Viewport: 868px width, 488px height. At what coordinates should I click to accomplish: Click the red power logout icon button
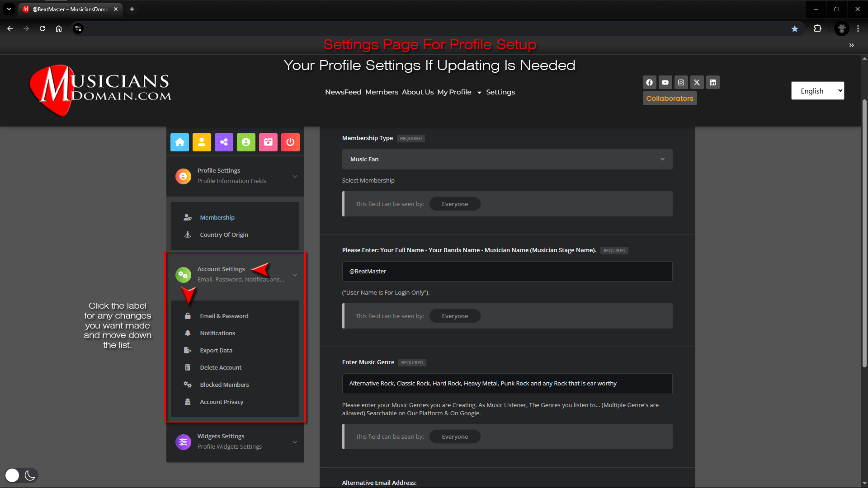tap(290, 142)
